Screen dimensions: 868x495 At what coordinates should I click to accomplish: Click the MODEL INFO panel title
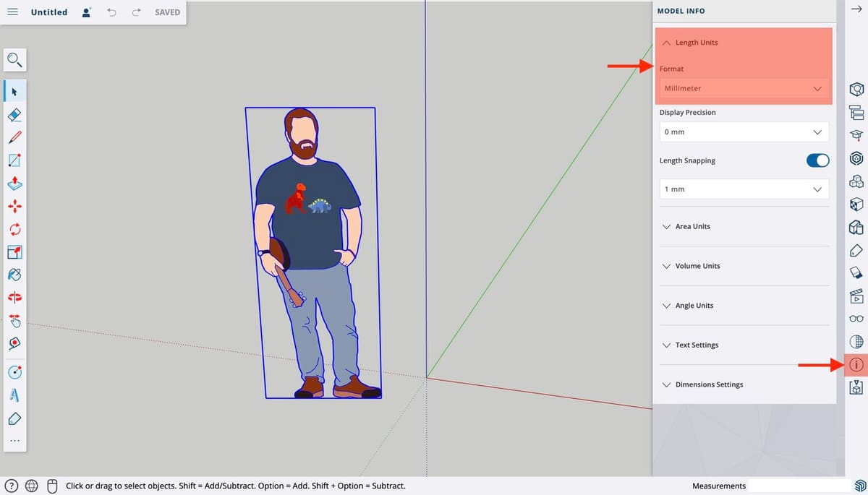[x=681, y=11]
